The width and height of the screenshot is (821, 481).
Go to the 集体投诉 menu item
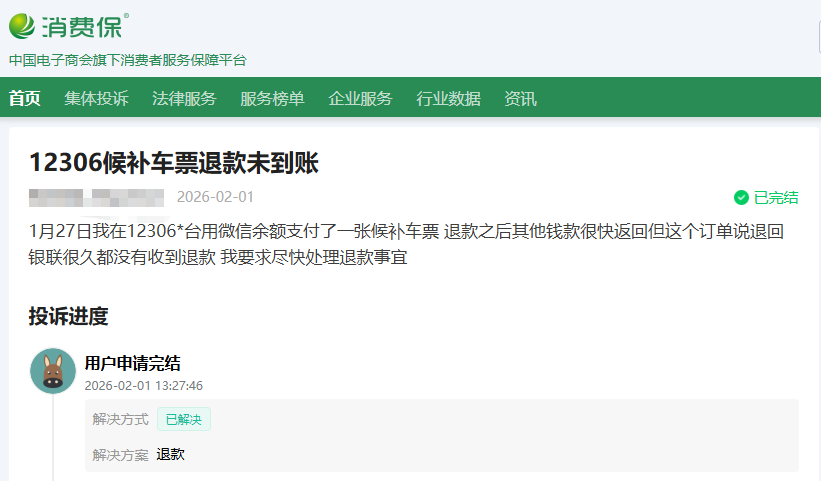tap(96, 98)
